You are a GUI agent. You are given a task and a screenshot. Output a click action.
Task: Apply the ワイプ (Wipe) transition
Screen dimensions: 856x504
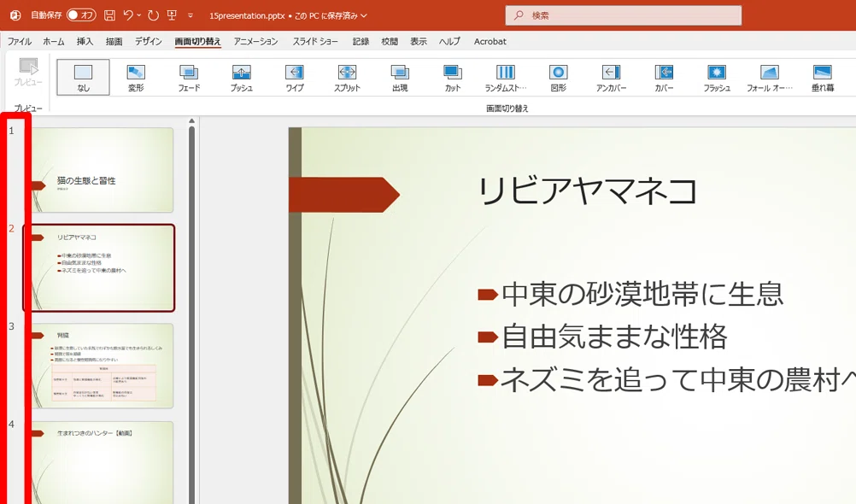click(294, 78)
